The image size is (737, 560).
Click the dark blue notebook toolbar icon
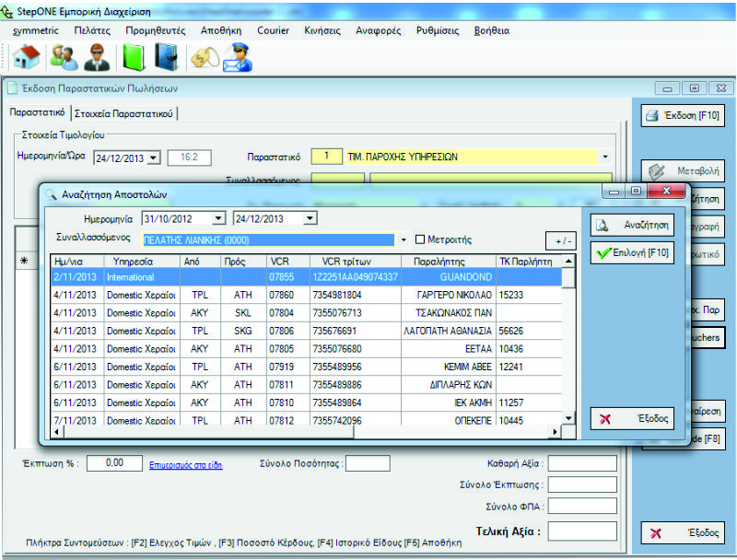[x=166, y=57]
